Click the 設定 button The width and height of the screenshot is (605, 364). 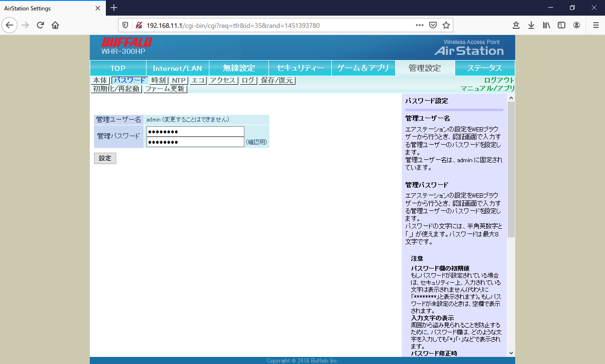tap(105, 158)
